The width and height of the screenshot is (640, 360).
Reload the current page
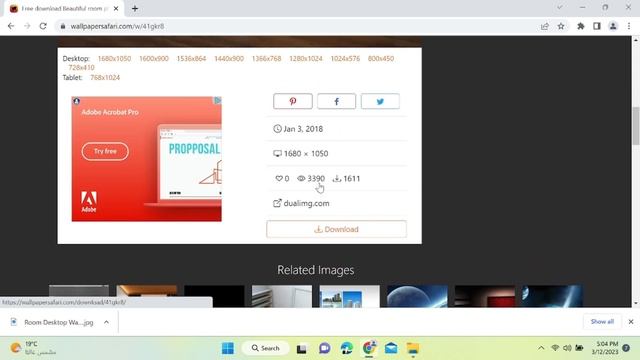[x=43, y=26]
